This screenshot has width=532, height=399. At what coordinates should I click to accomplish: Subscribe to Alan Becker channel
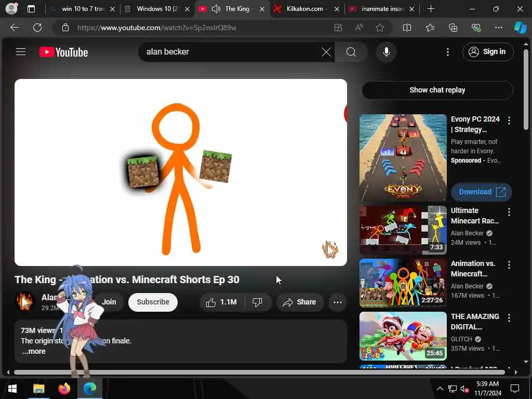click(153, 302)
